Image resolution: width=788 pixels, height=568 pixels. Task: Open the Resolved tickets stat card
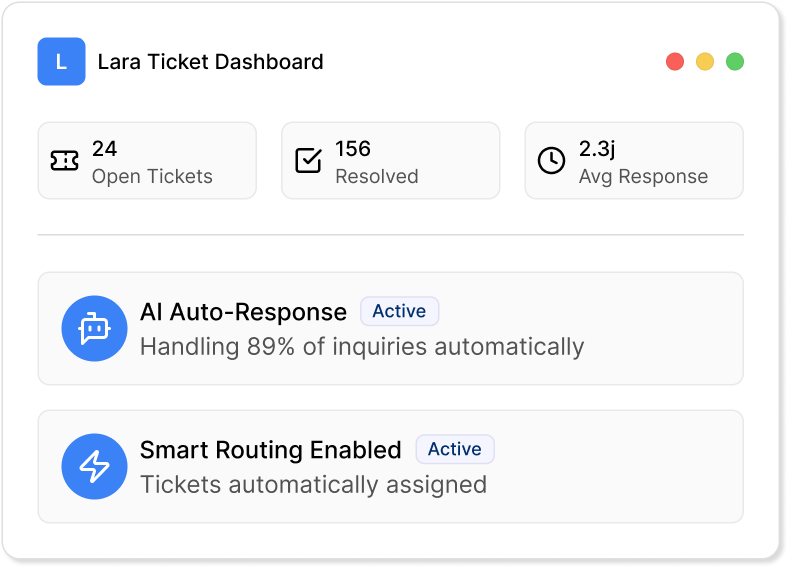390,161
